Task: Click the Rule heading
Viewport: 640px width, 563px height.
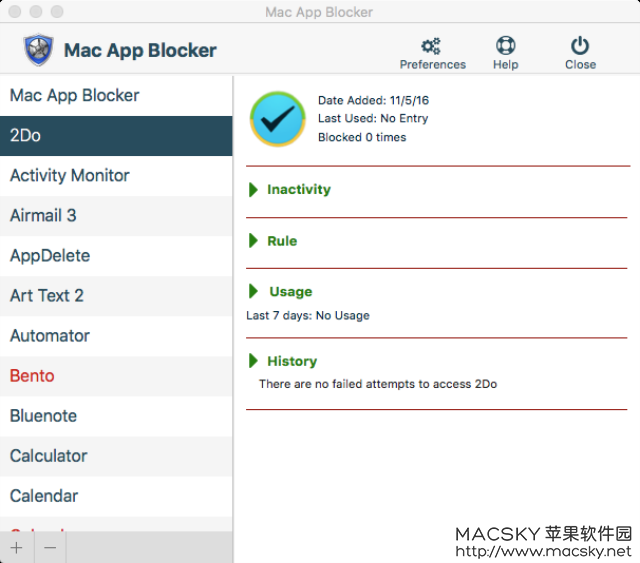Action: pos(282,241)
